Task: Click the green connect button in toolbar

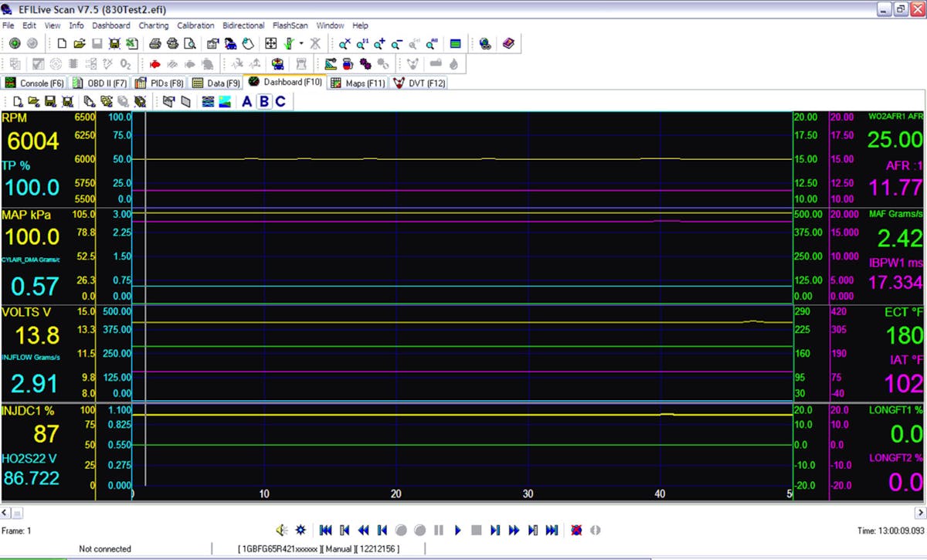Action: pos(15,44)
